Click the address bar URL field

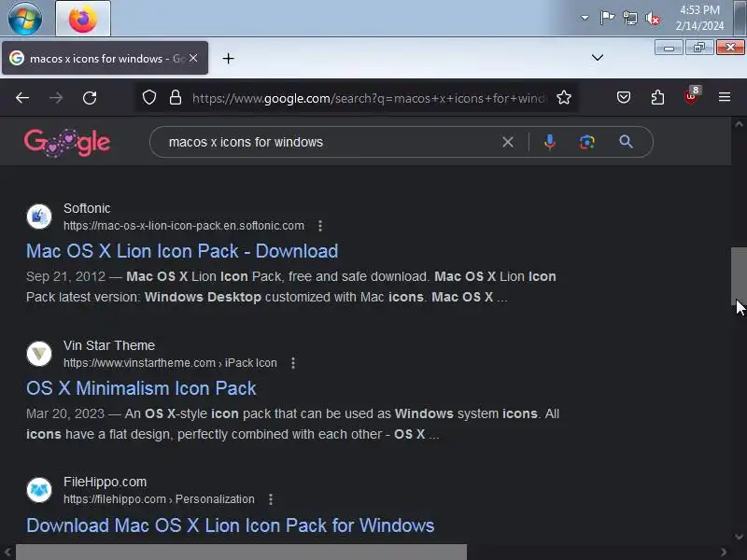point(369,98)
